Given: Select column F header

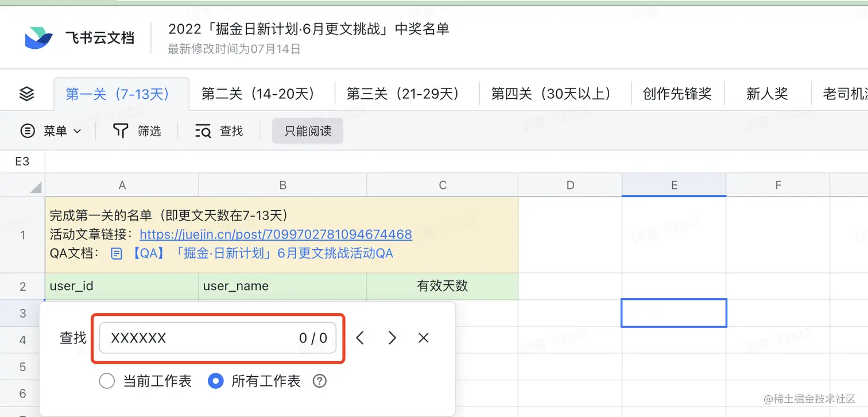Looking at the screenshot, I should (778, 185).
